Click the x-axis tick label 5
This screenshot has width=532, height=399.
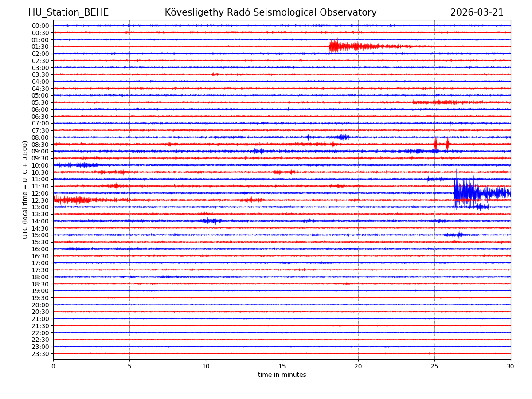coord(129,367)
